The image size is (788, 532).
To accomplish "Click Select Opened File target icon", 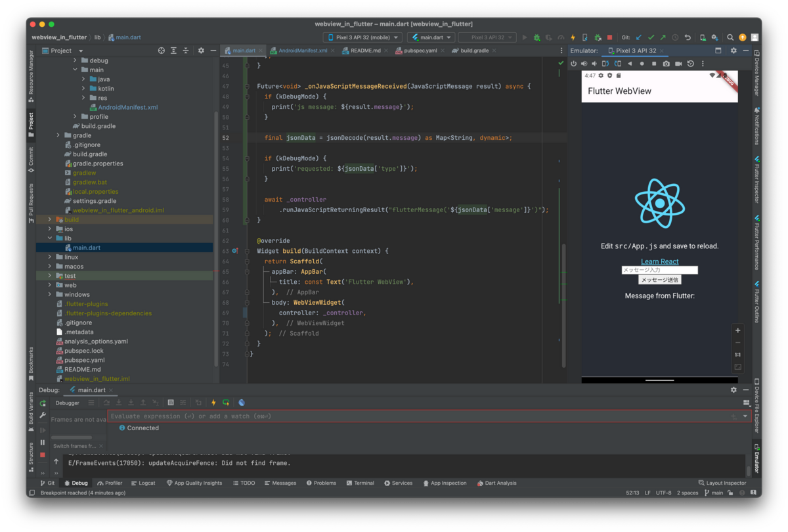I will [x=162, y=51].
